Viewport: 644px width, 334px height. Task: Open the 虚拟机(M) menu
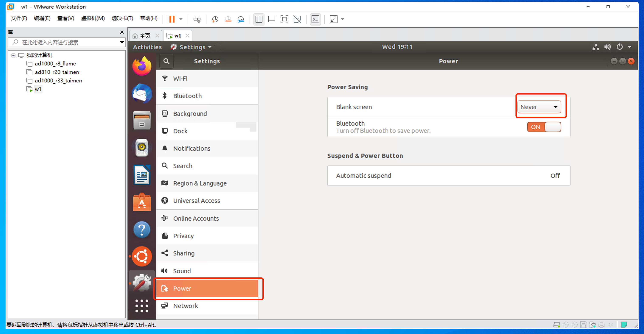pos(93,18)
